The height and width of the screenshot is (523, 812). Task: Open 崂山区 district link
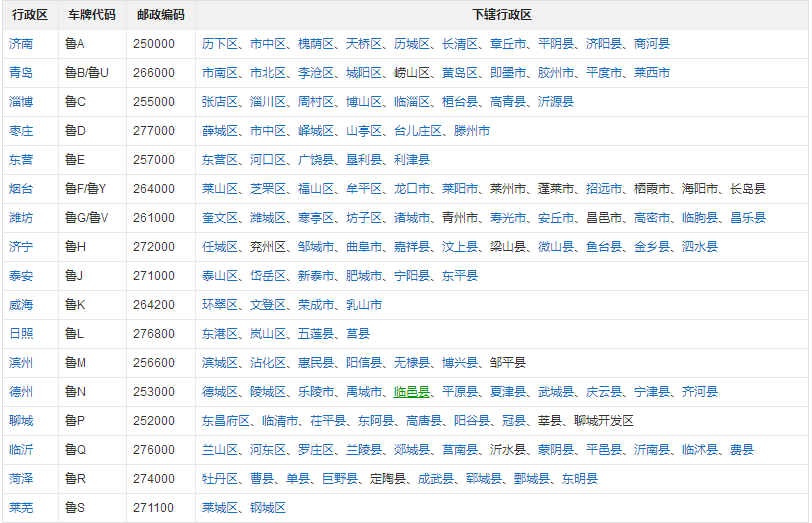click(412, 73)
